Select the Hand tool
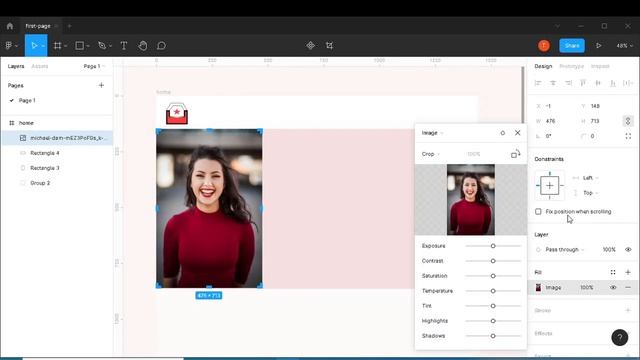Image resolution: width=640 pixels, height=360 pixels. coord(142,46)
